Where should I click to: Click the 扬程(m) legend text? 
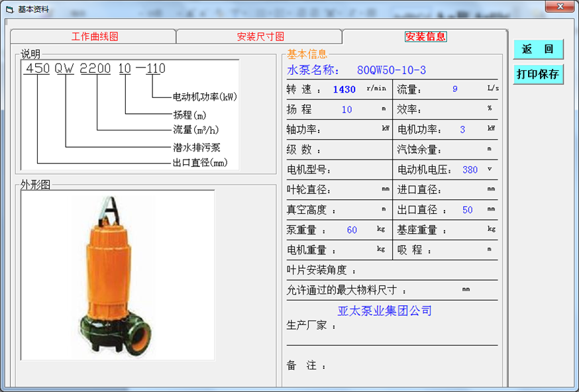tap(190, 115)
